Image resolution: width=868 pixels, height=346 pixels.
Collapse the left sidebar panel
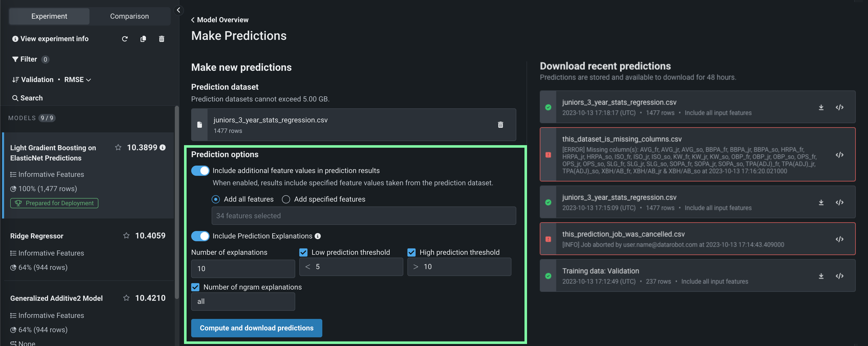(x=179, y=10)
